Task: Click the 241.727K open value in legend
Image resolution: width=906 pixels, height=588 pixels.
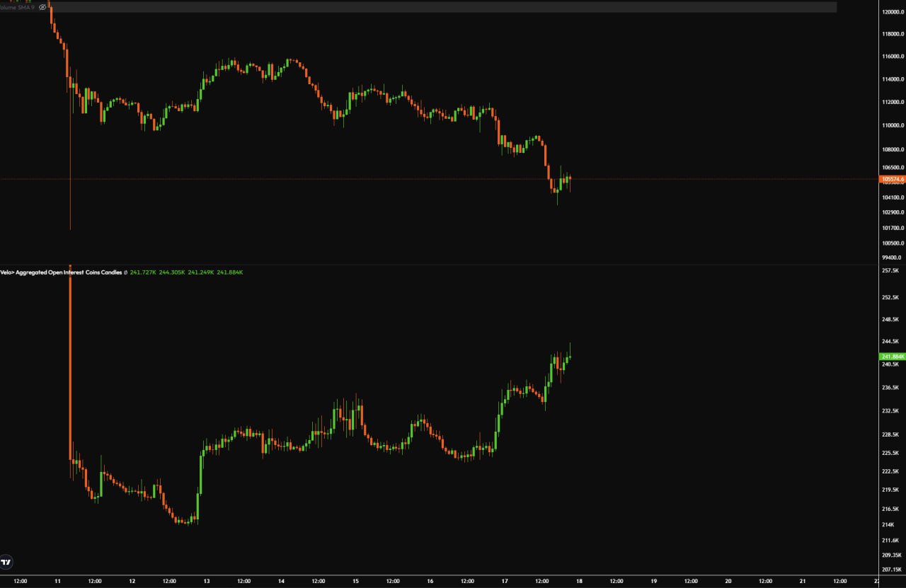Action: (143, 272)
